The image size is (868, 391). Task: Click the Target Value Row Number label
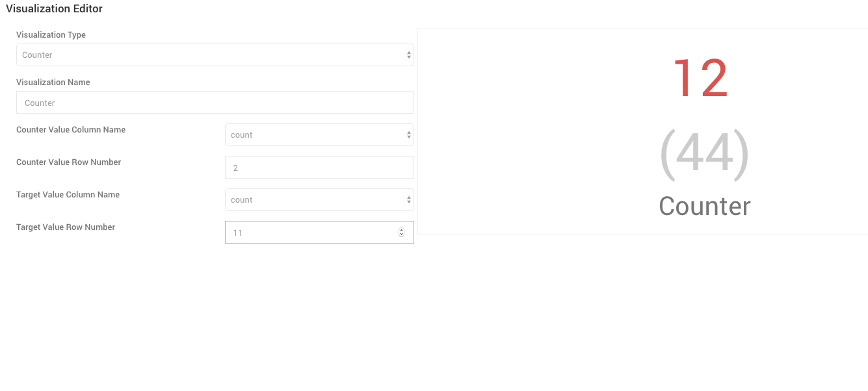[x=66, y=227]
